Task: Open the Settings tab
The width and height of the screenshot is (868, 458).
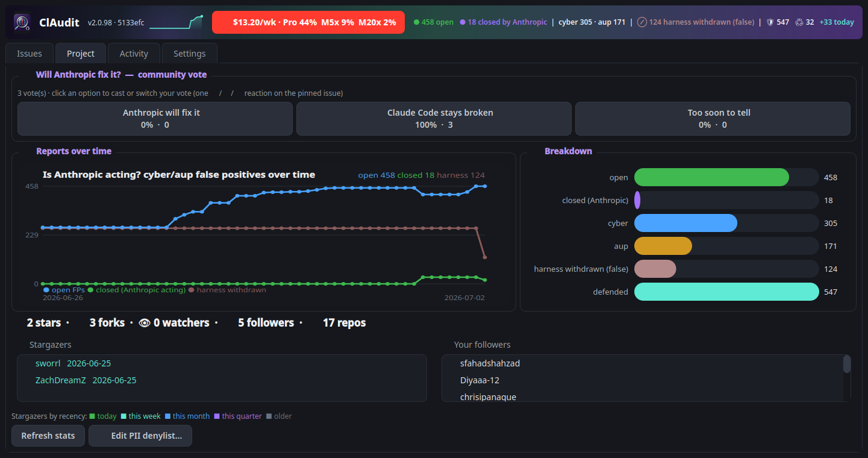Action: [190, 54]
